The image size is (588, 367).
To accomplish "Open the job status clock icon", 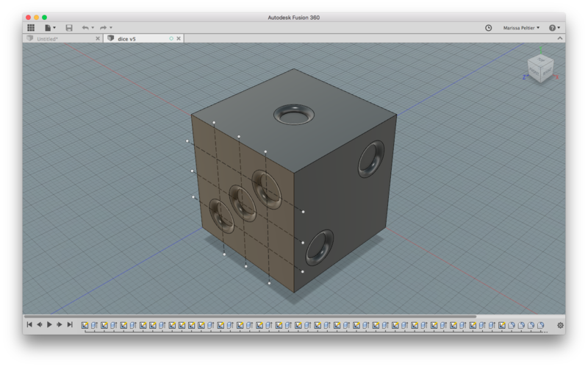I will tap(489, 27).
